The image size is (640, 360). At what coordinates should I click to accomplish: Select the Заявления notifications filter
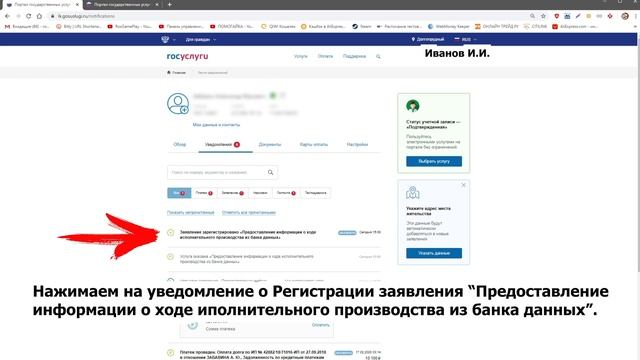click(232, 193)
